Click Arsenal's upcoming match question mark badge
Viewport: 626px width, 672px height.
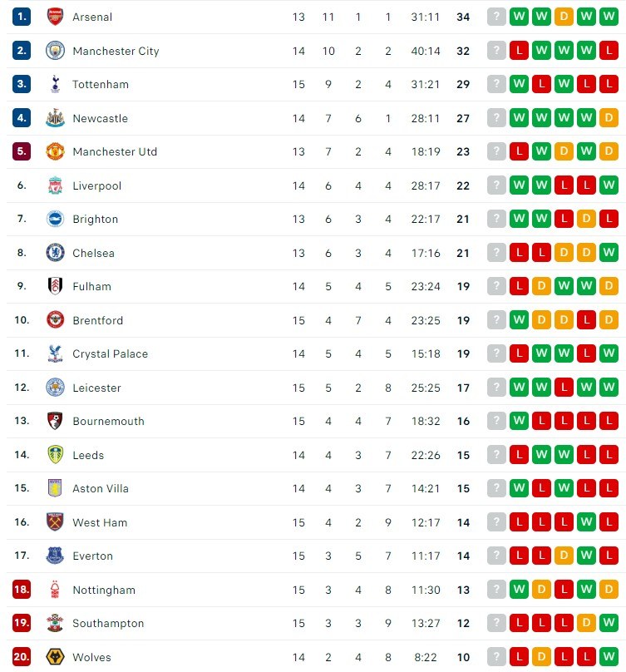[496, 17]
